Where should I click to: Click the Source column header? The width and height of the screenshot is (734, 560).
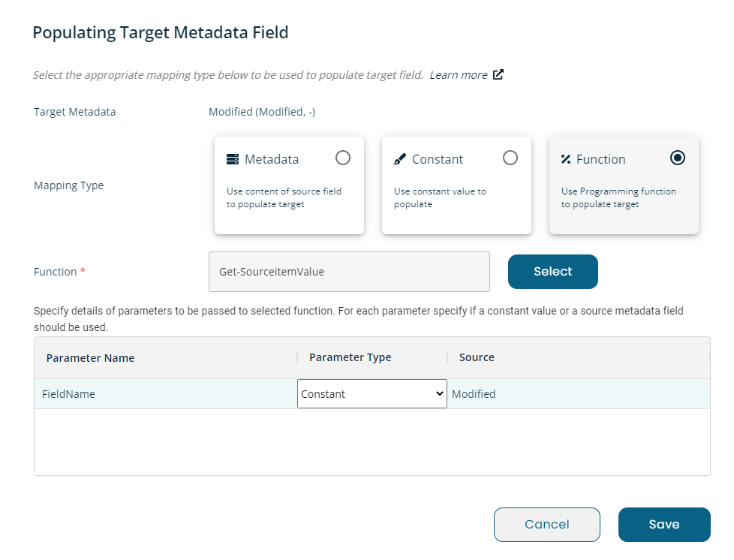pyautogui.click(x=477, y=357)
